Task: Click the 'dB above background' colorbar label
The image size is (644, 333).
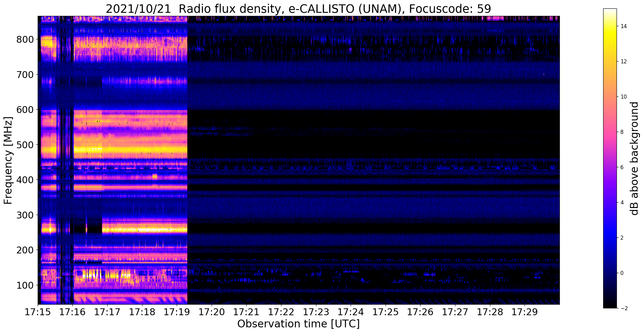Action: click(x=634, y=158)
